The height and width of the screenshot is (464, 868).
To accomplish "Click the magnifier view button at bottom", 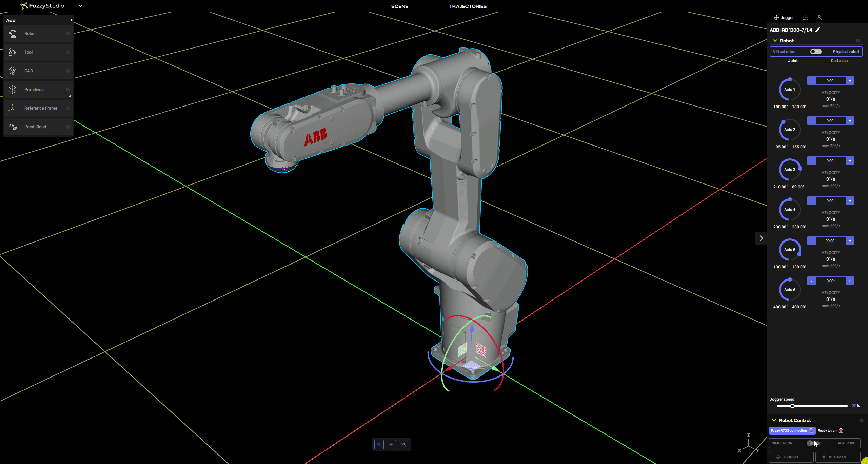I will (x=379, y=445).
